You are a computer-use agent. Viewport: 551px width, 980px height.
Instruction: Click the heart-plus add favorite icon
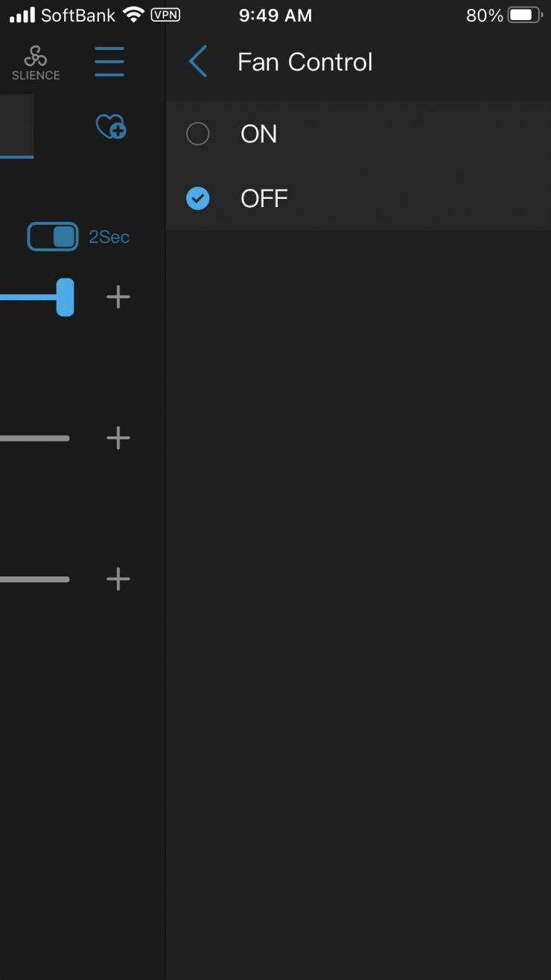(111, 127)
